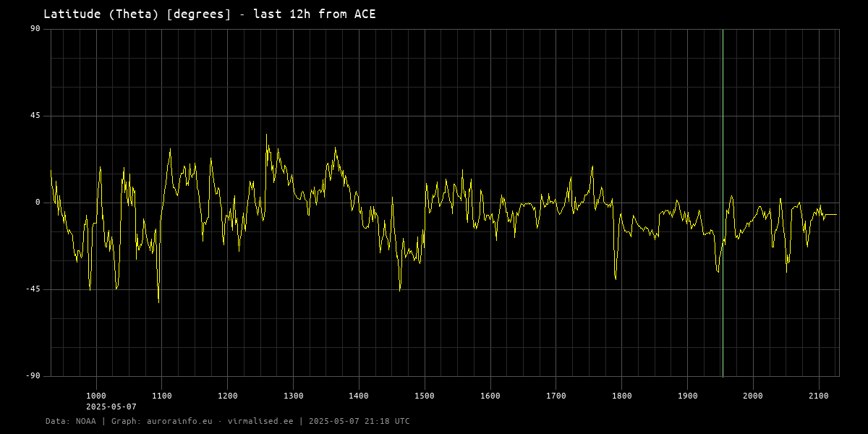Click the white vertical time marker line
Screen dimensions: 868x434
[723, 203]
